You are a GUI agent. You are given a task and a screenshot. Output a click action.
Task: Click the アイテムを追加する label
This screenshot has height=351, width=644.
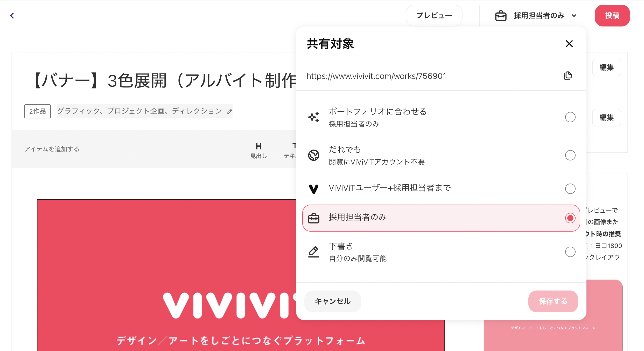52,149
